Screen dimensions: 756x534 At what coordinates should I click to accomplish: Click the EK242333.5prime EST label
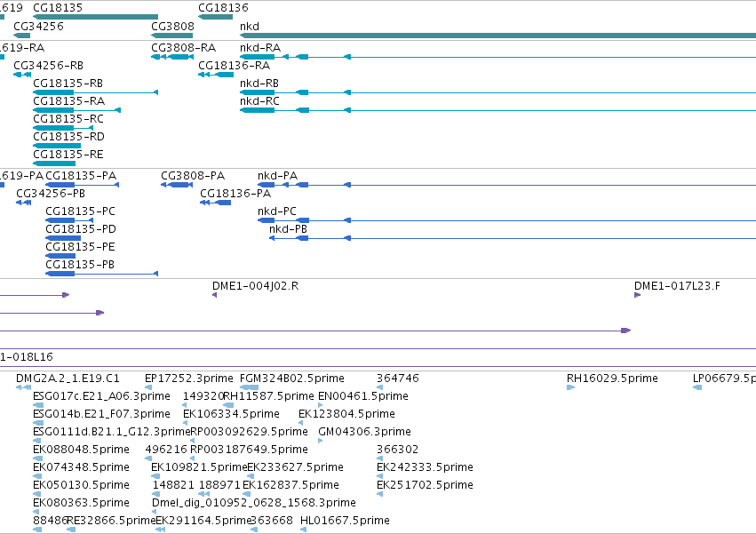[x=425, y=467]
